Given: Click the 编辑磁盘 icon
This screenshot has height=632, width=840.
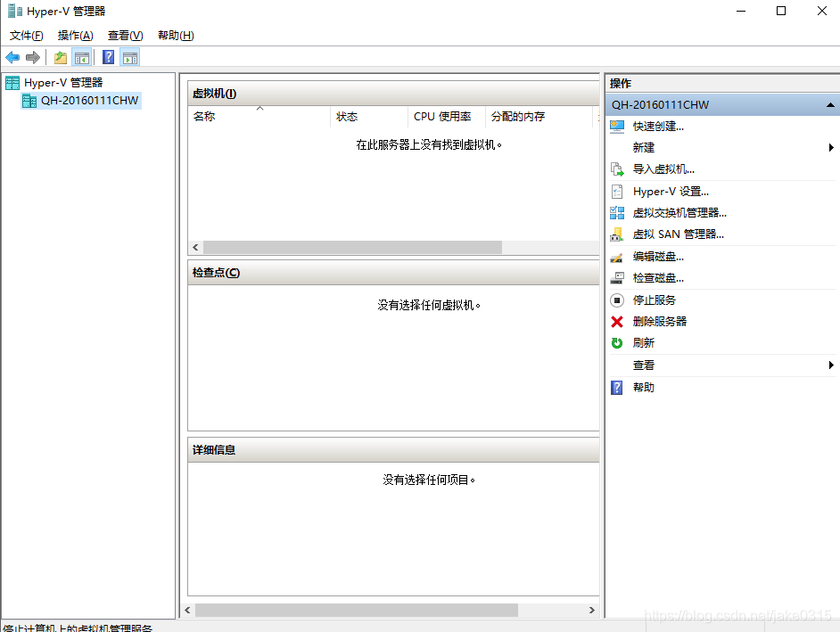Looking at the screenshot, I should (617, 257).
